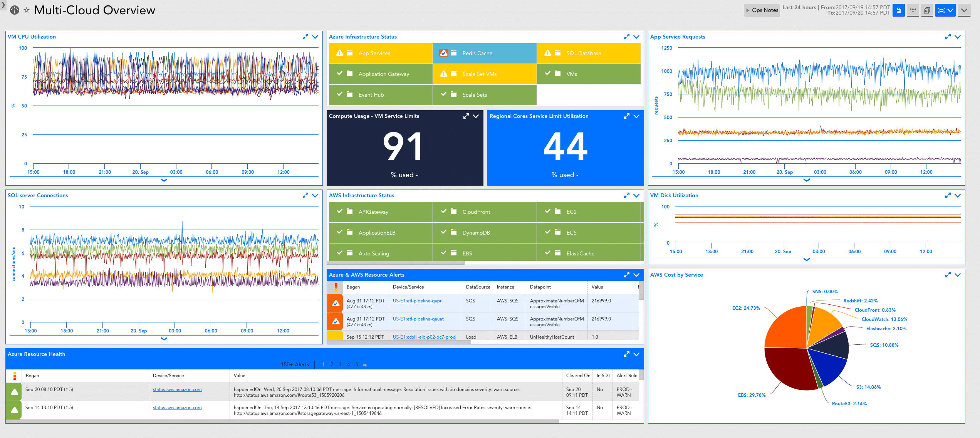The image size is (980, 438).
Task: Click the check icon on EC2 tile
Action: pyautogui.click(x=548, y=211)
